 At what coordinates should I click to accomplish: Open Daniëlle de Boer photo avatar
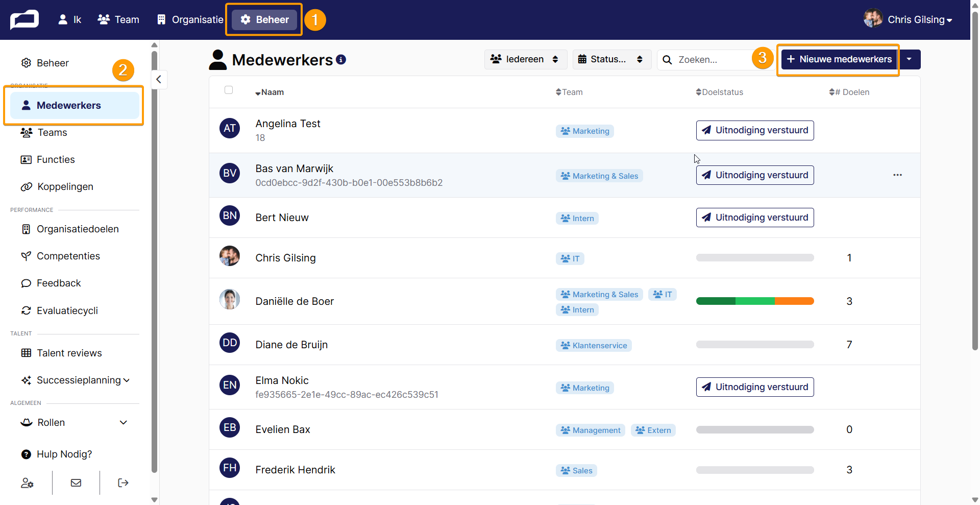pyautogui.click(x=230, y=299)
